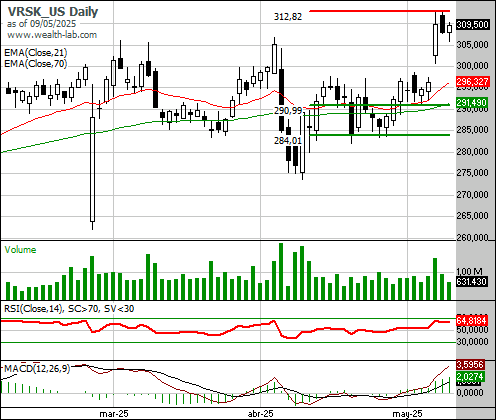Image resolution: width=496 pixels, height=420 pixels.
Task: Select the EMA(Close,21) indicator label
Action: [36, 53]
